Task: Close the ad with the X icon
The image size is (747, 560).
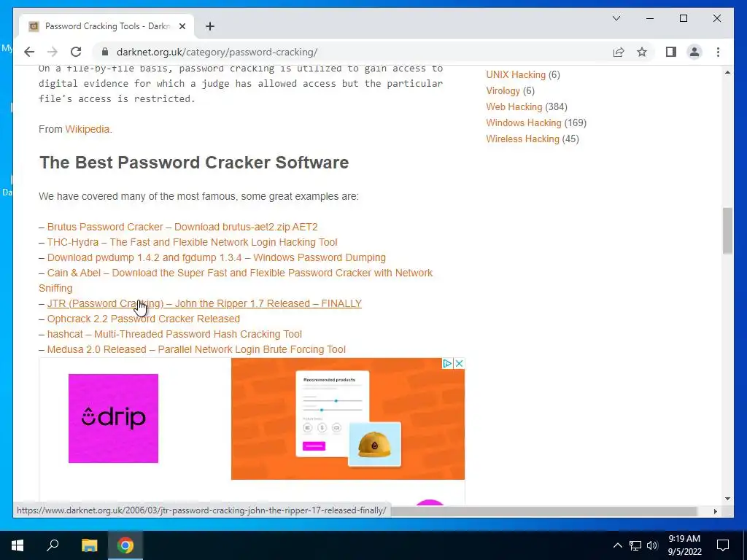Action: click(x=460, y=364)
